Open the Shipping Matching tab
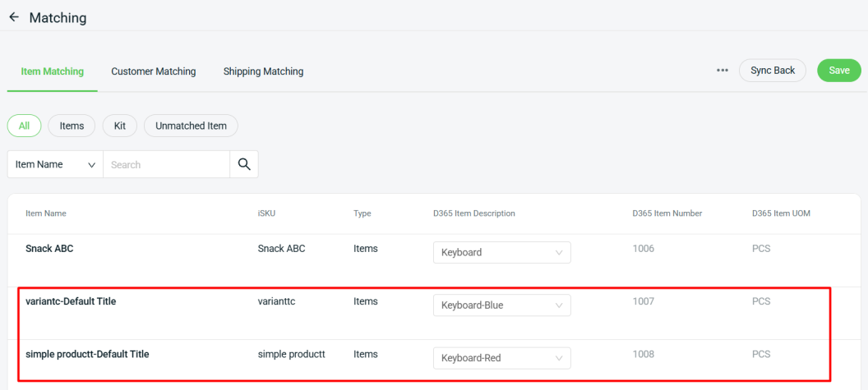 tap(263, 71)
